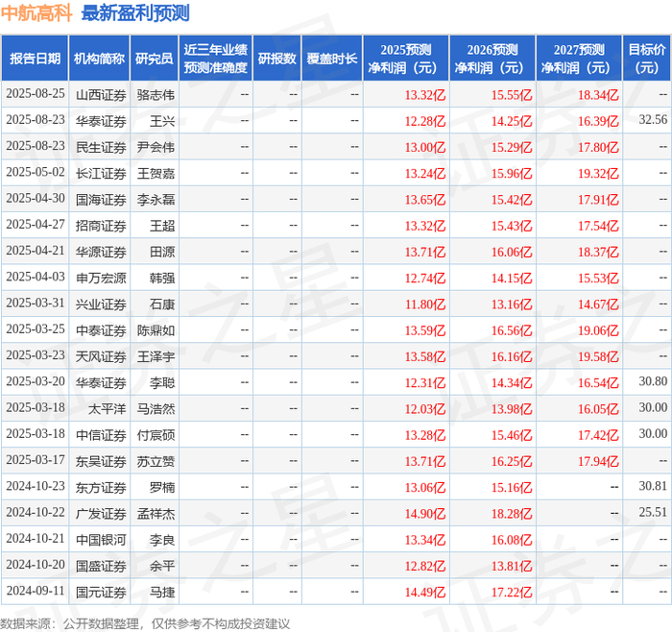Click 13.81亿 forecast value
This screenshot has width=672, height=632.
coord(512,566)
